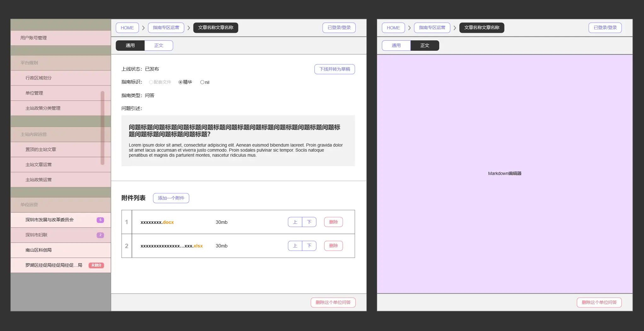The height and width of the screenshot is (331, 644).
Task: Move the xlsx attachment down
Action: pos(309,246)
